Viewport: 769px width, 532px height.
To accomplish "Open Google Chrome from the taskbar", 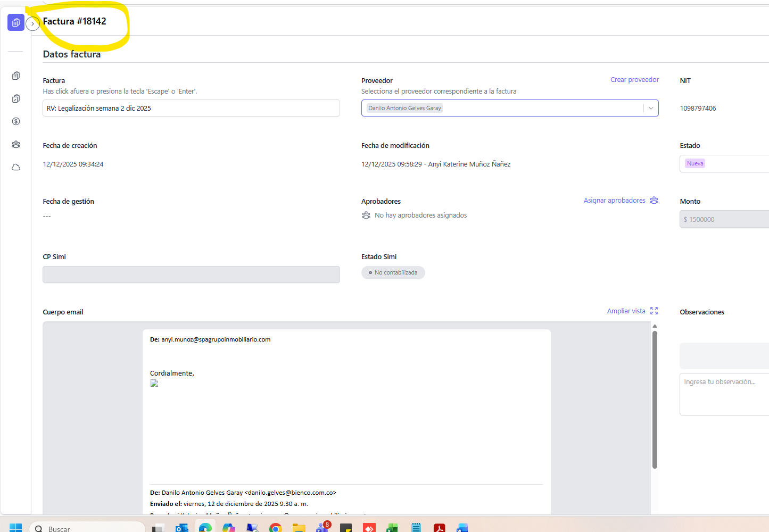I will tap(275, 528).
